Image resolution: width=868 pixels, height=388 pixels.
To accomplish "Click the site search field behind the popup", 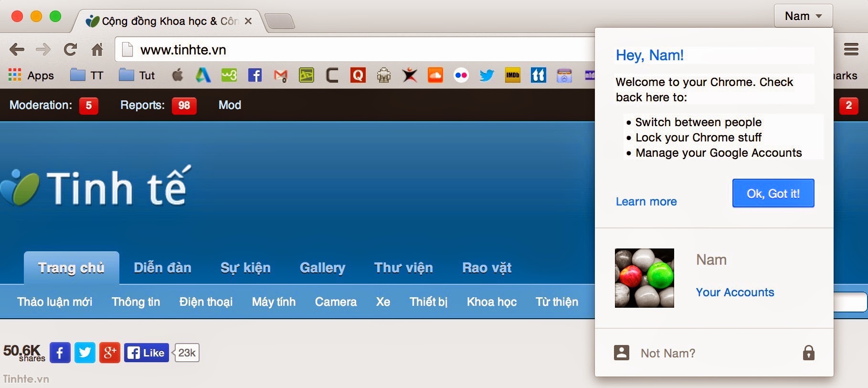I will (850, 302).
